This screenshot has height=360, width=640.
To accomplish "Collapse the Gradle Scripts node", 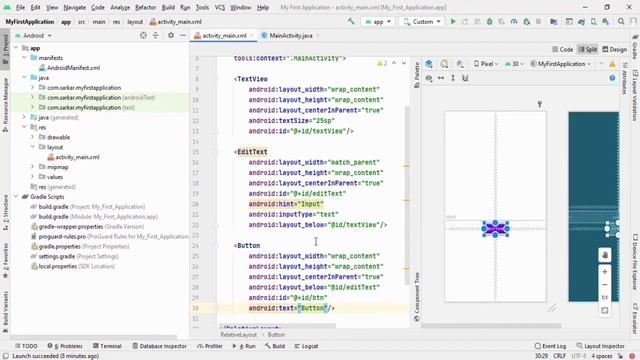I will [x=16, y=197].
